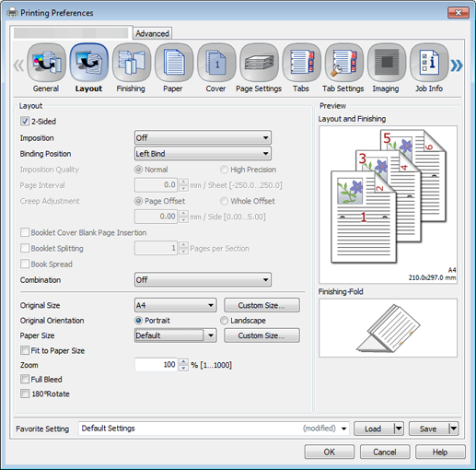Select the Tabs icon

click(302, 63)
